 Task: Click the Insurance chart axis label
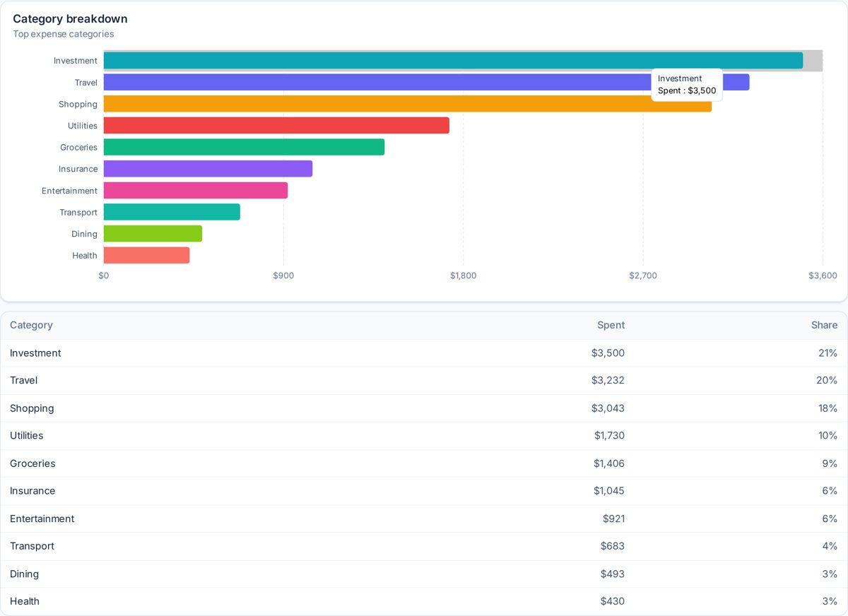click(x=78, y=169)
